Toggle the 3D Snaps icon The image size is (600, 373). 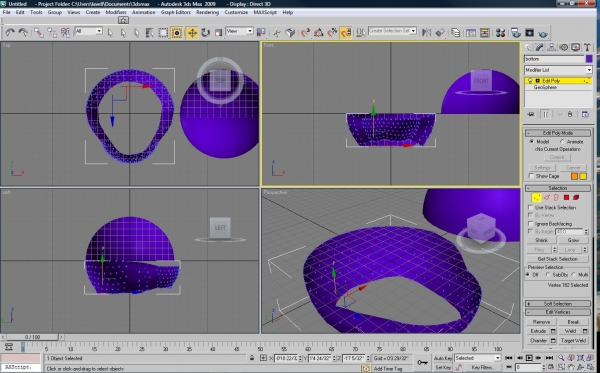(305, 33)
